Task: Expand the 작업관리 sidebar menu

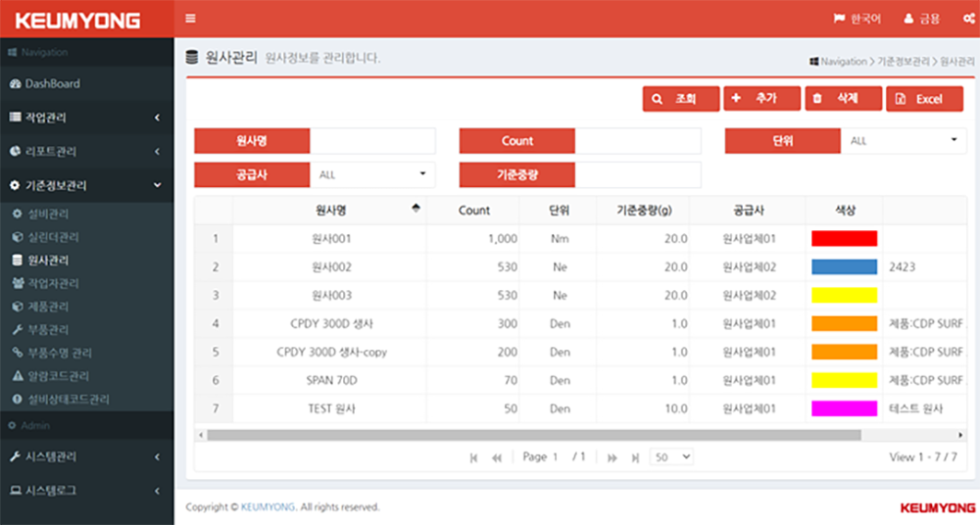Action: [x=86, y=118]
